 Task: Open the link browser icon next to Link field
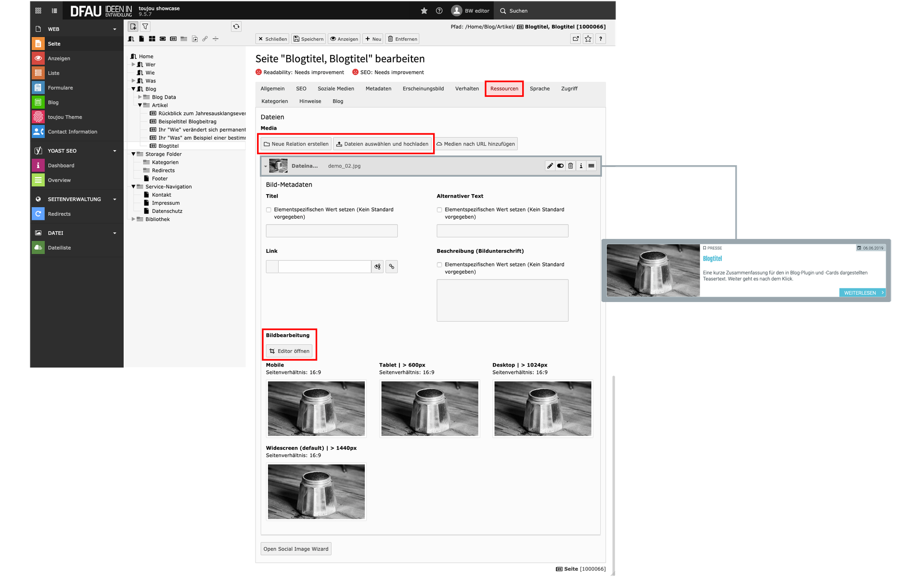[x=392, y=266]
